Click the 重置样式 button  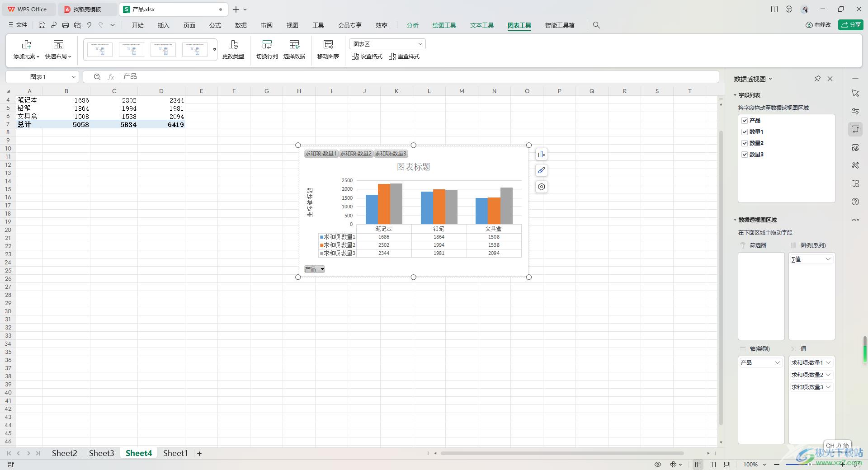click(x=404, y=56)
